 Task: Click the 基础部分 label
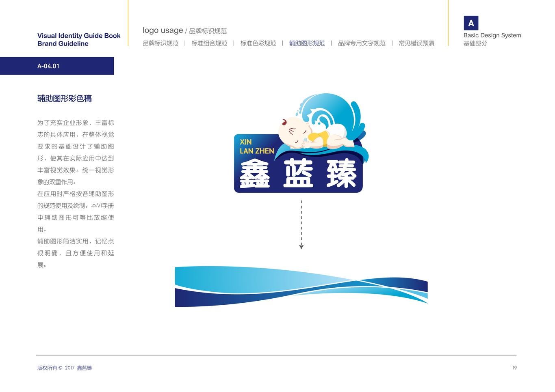[475, 43]
